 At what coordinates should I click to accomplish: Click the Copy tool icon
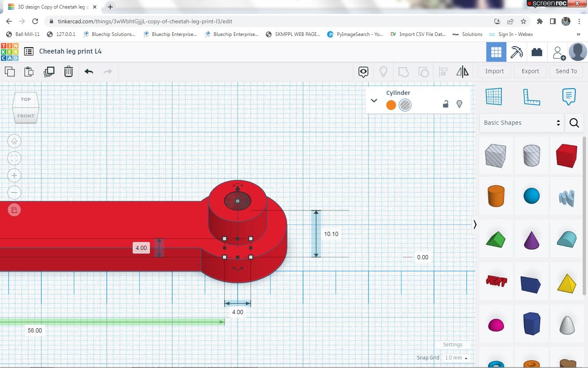click(x=10, y=72)
